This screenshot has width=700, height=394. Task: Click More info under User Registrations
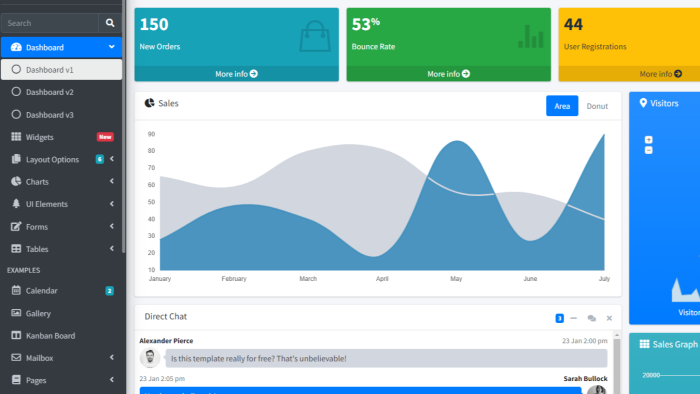(661, 74)
